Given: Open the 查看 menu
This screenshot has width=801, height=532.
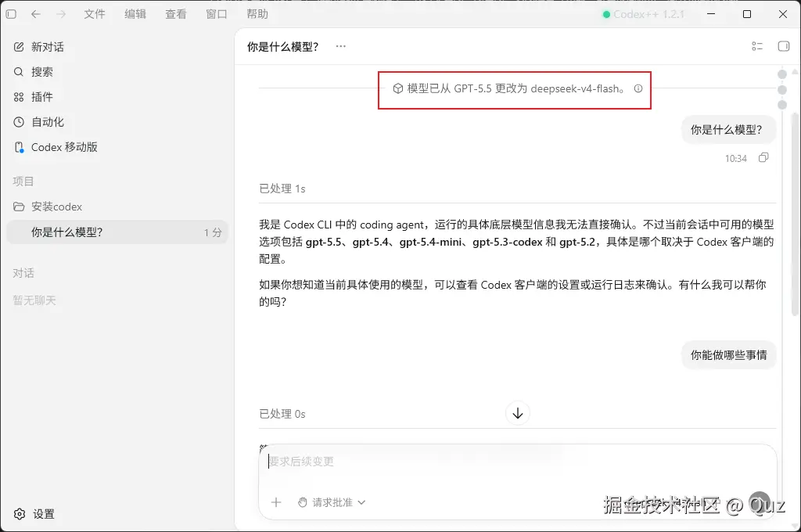Looking at the screenshot, I should 176,14.
